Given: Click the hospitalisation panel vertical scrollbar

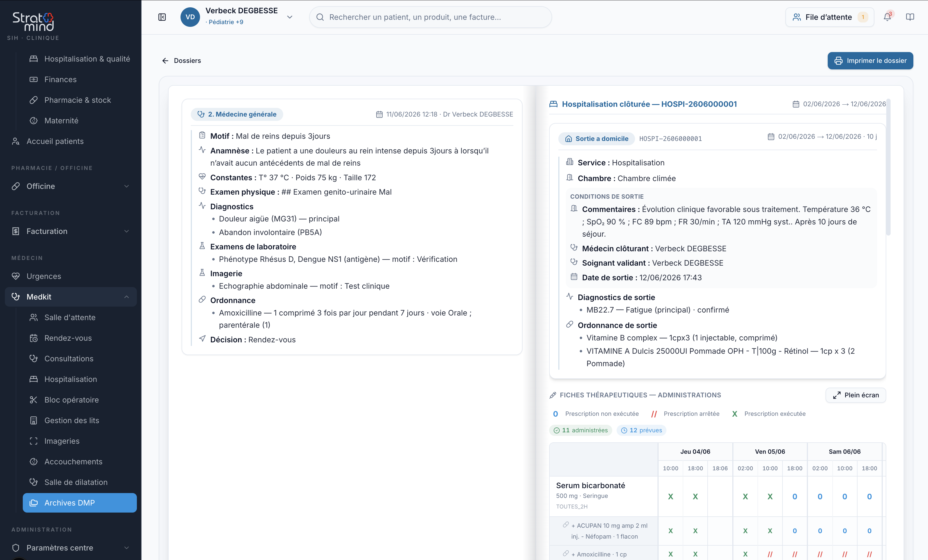Looking at the screenshot, I should click(888, 168).
